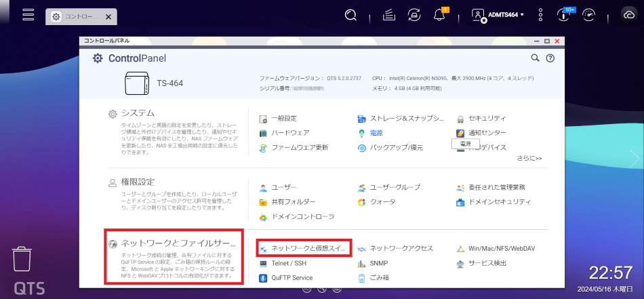Click the 22:57 desktop clock

click(x=611, y=273)
